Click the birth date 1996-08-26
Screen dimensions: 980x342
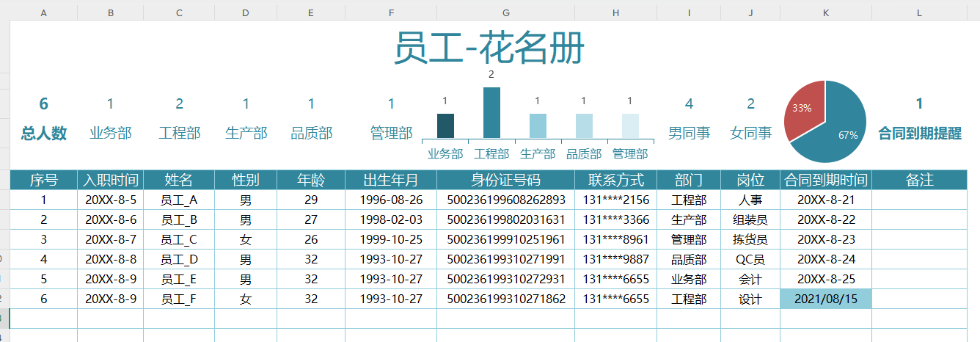coord(391,200)
